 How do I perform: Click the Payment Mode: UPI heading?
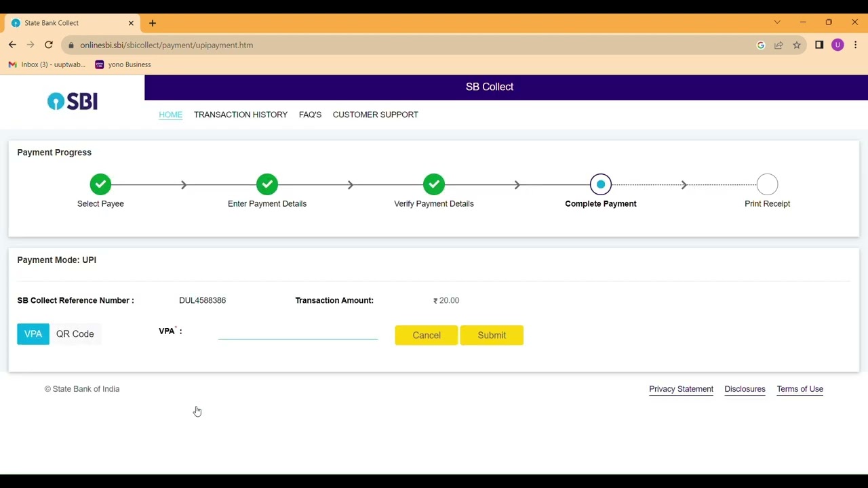pos(57,260)
